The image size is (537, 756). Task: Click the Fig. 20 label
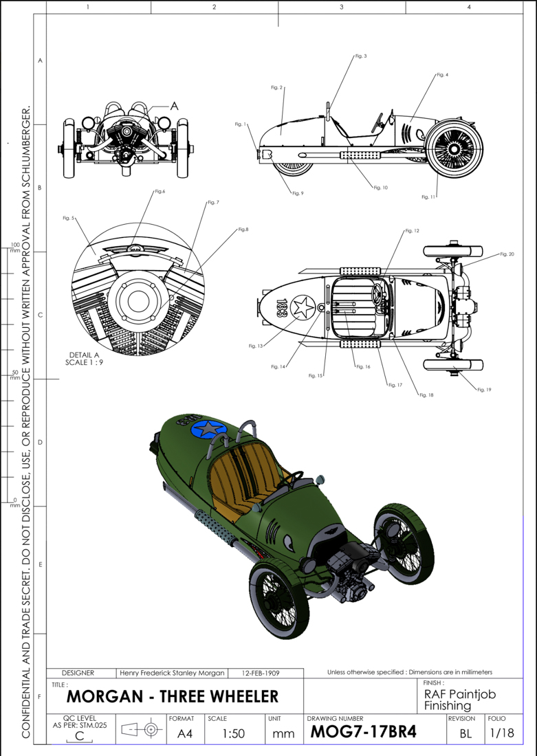pyautogui.click(x=507, y=254)
